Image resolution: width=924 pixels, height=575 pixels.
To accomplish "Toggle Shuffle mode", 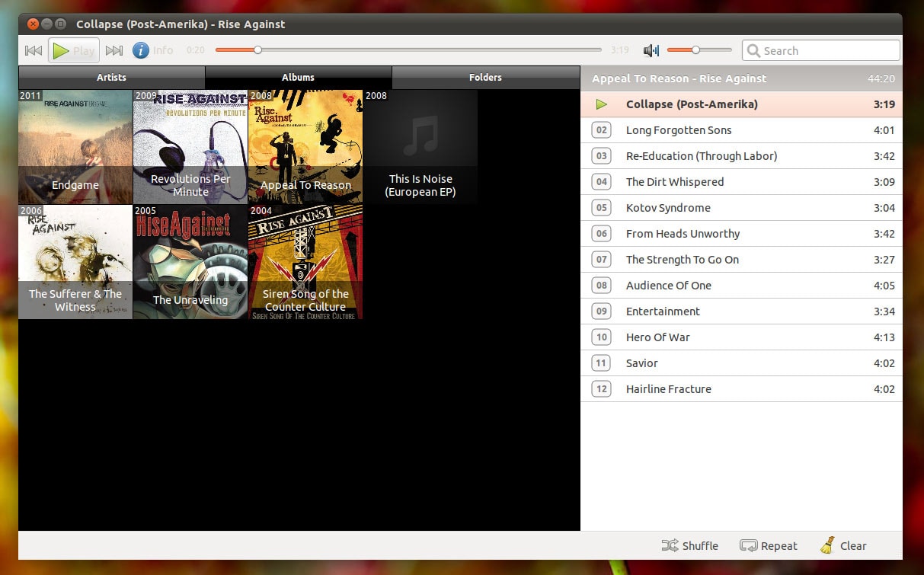I will [x=690, y=545].
